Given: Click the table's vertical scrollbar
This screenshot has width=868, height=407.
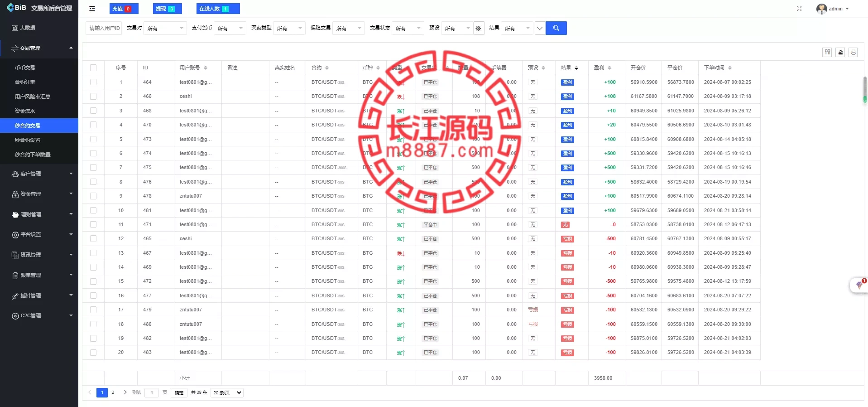Looking at the screenshot, I should coord(865,89).
